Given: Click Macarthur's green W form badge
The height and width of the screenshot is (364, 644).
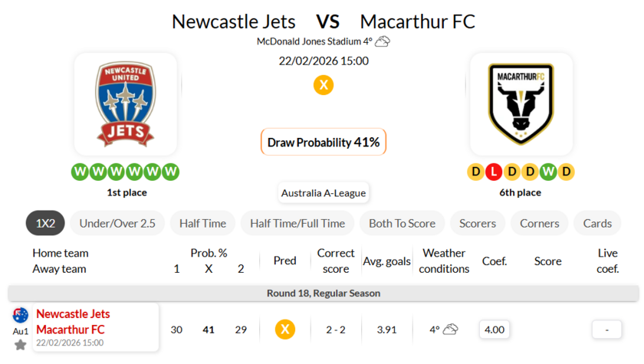Looking at the screenshot, I should 548,172.
